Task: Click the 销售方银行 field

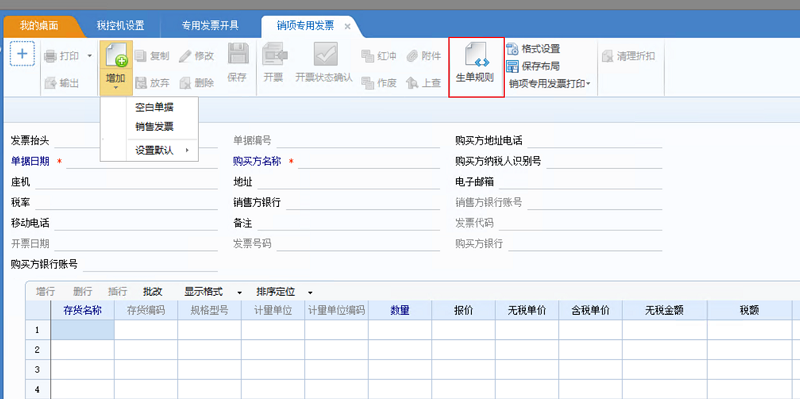Action: click(x=363, y=203)
